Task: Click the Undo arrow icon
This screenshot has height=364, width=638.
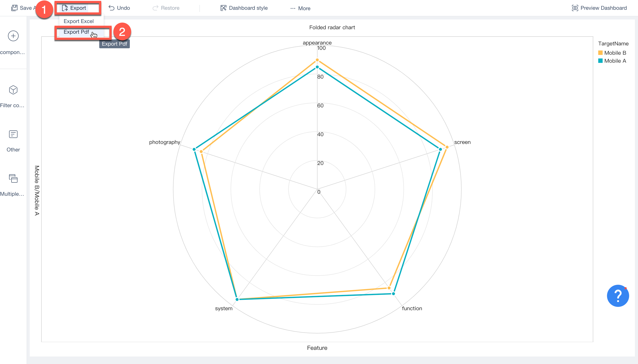Action: [x=112, y=8]
